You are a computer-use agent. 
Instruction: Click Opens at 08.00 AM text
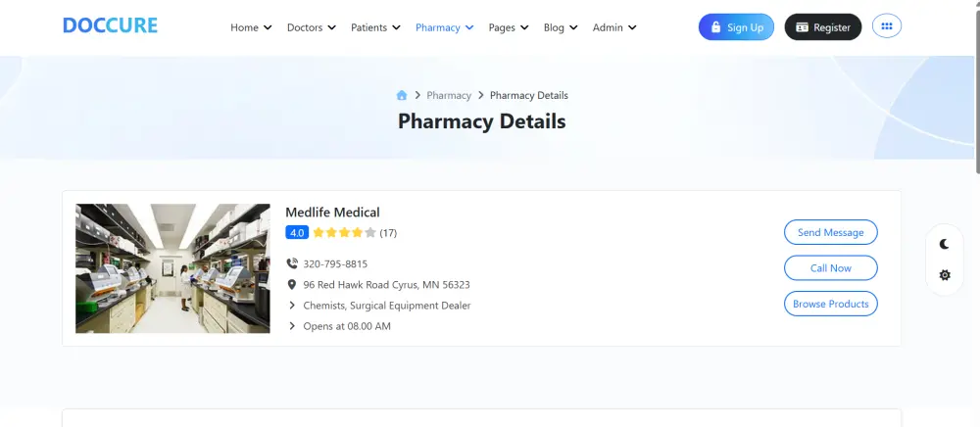tap(347, 326)
